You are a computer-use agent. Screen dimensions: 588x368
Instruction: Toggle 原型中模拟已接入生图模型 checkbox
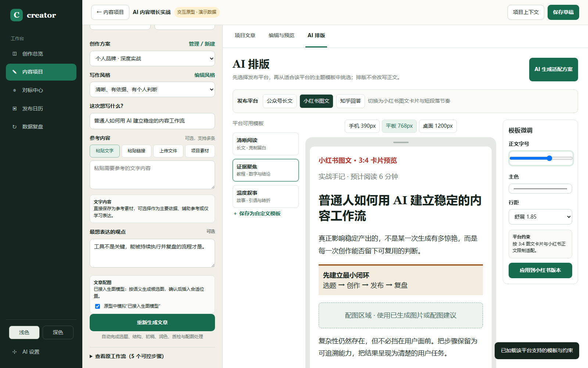[x=97, y=306]
